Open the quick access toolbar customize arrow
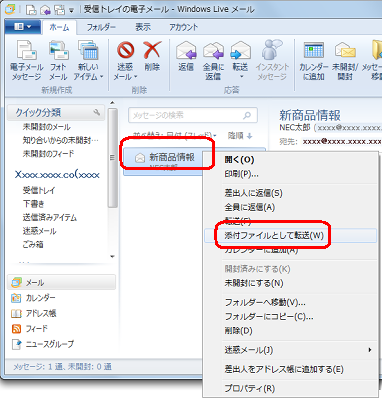Viewport: 382px width, 400px height. [x=72, y=10]
